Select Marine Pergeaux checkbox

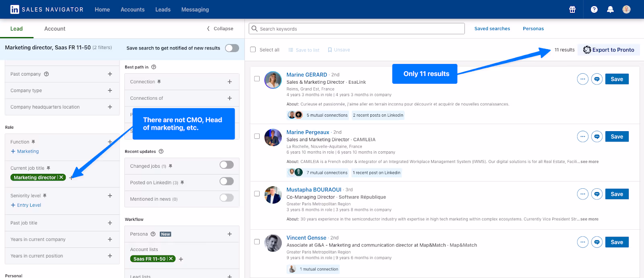[257, 136]
